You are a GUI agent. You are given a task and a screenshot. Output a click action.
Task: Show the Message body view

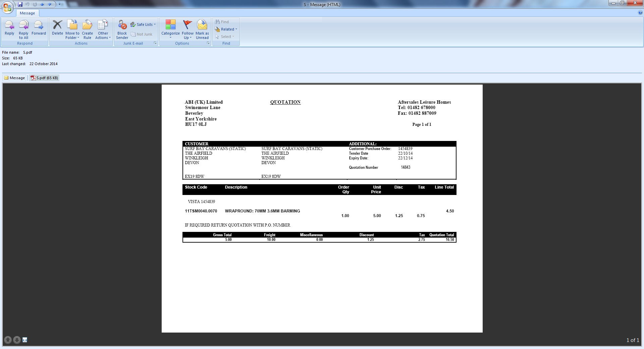tap(14, 78)
